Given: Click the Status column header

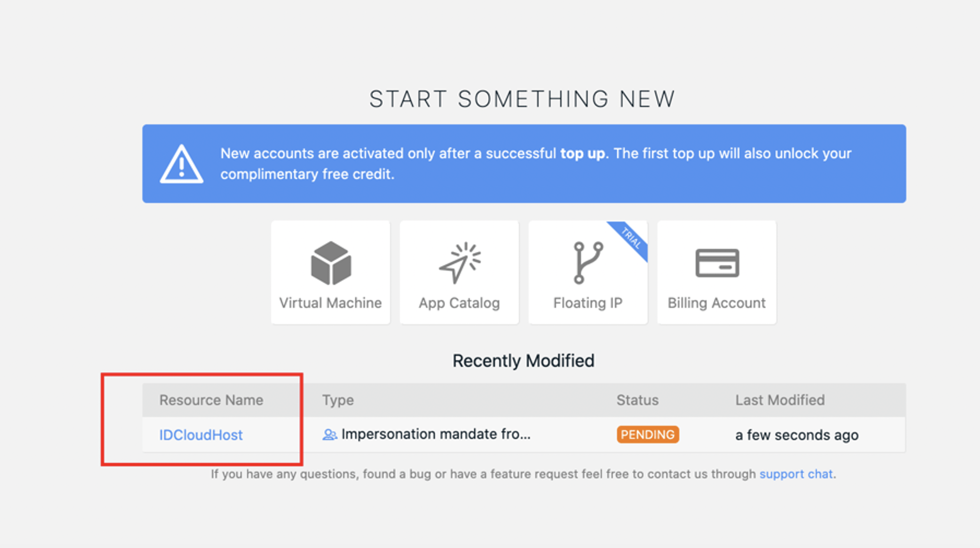Looking at the screenshot, I should coord(637,400).
